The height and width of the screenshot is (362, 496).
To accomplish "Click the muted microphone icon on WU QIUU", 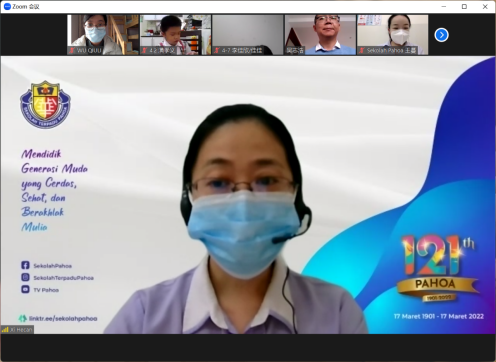I will (x=72, y=50).
